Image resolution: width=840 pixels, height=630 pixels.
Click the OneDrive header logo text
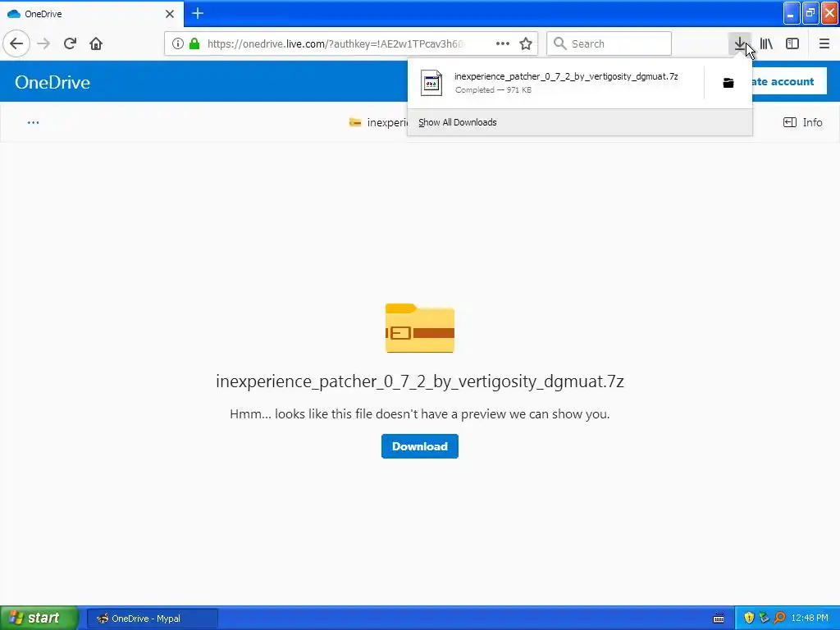(52, 82)
